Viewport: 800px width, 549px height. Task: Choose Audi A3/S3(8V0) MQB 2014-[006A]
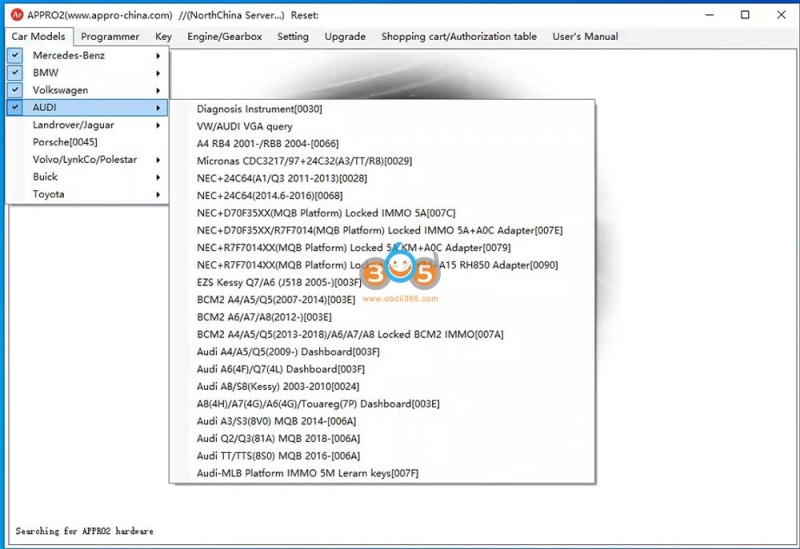(382, 421)
